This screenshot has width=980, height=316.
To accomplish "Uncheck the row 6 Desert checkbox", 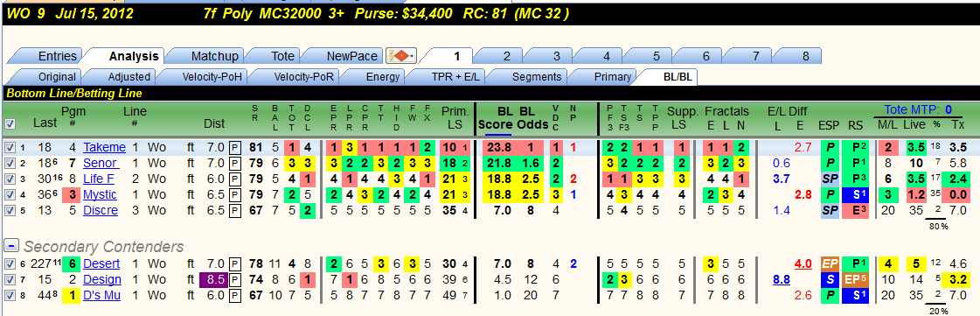I will point(9,263).
